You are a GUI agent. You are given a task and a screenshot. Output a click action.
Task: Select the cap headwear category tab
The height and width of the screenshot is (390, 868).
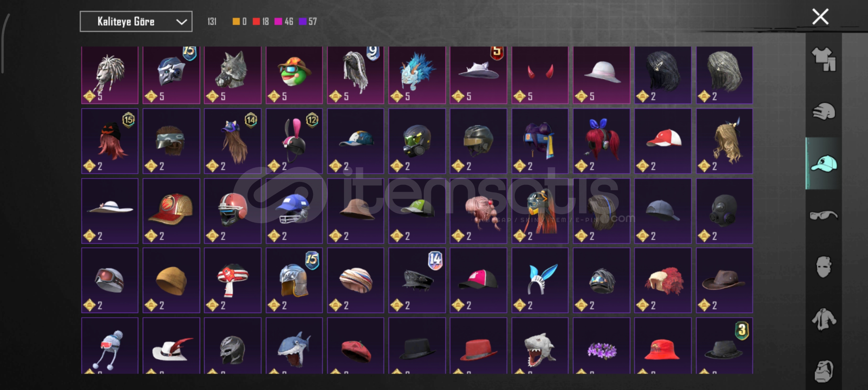(824, 164)
